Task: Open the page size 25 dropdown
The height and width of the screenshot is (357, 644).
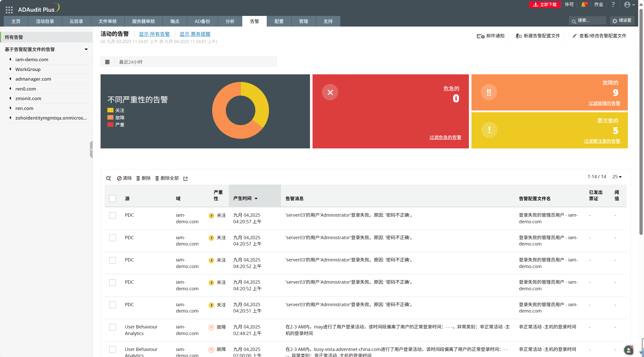Action: tap(616, 177)
